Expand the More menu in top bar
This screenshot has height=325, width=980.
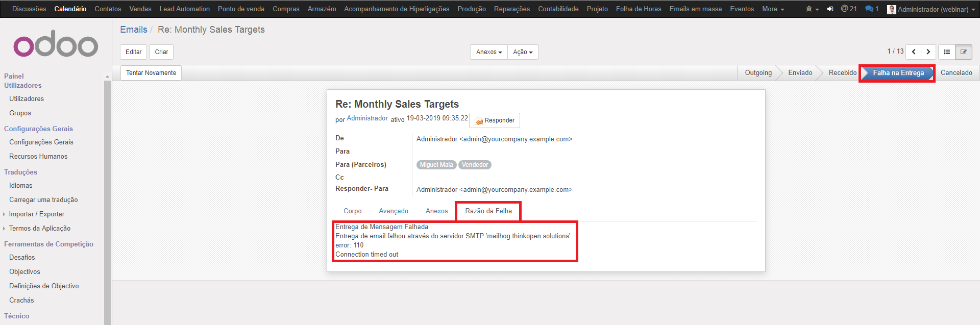click(773, 9)
